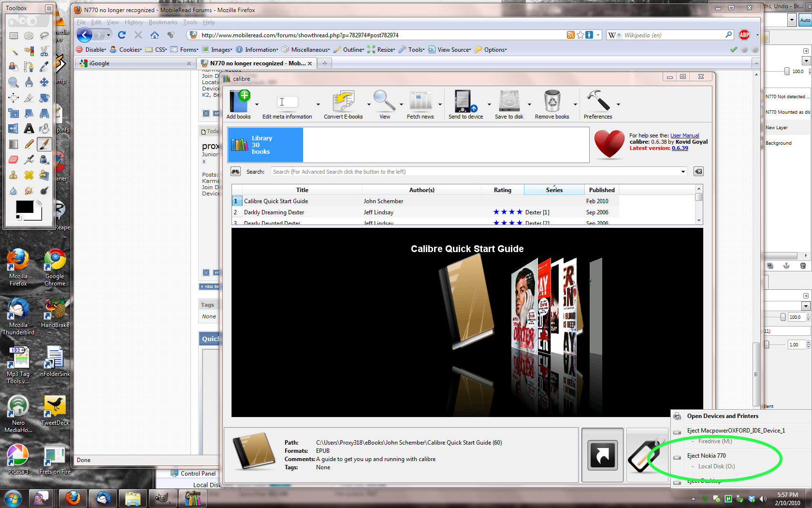The width and height of the screenshot is (812, 508).
Task: Expand the Add books dropdown arrow
Action: (257, 105)
